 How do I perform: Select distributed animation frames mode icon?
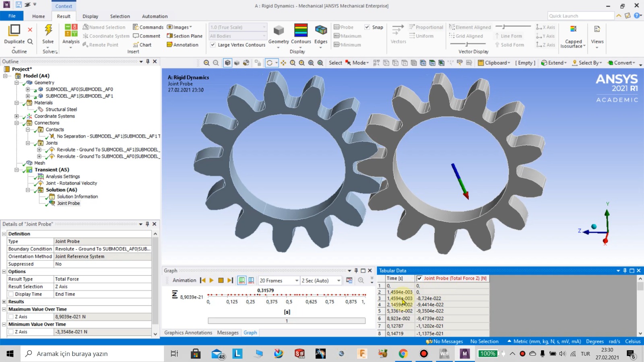(x=242, y=280)
